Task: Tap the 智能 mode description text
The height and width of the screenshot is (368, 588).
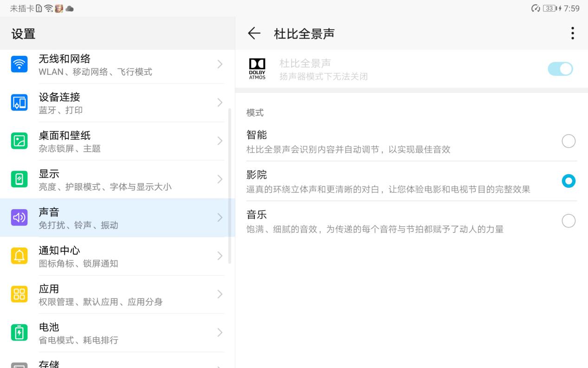Action: pos(349,149)
